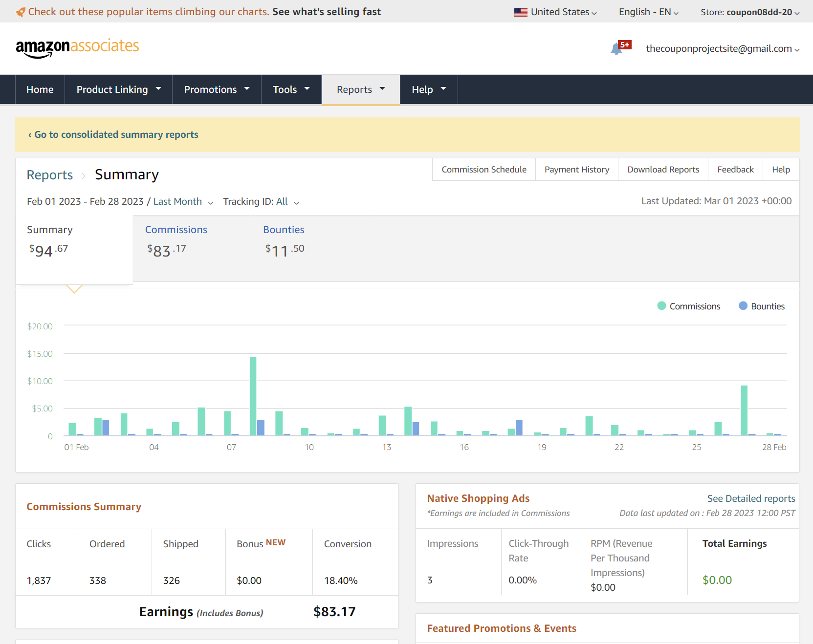Open See Detailed reports link
Viewport: 813px width, 644px height.
pos(751,498)
